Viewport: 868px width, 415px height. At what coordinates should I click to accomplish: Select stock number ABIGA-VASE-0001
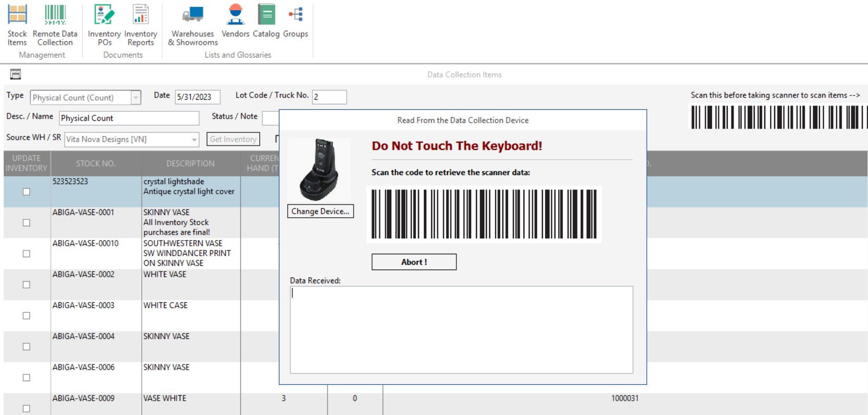pyautogui.click(x=83, y=213)
